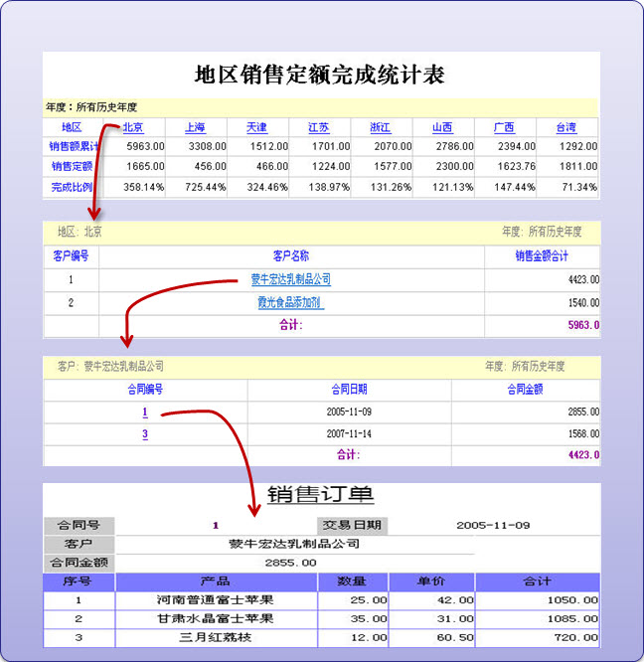
Task: Select the 完成比例 row header
Action: (x=72, y=187)
